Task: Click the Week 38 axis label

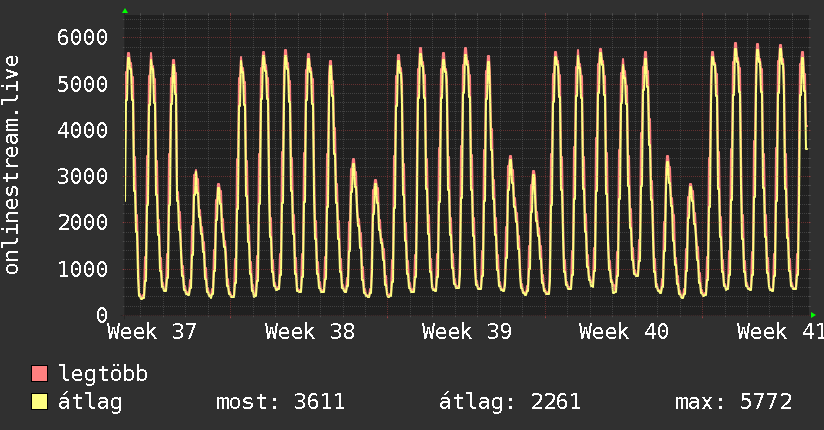Action: point(310,332)
